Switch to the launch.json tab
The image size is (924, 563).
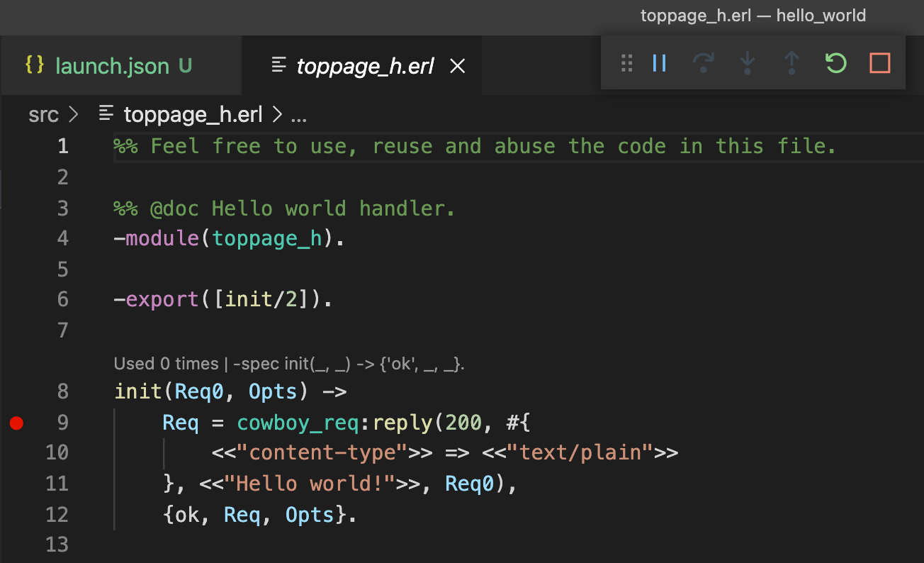pos(109,66)
